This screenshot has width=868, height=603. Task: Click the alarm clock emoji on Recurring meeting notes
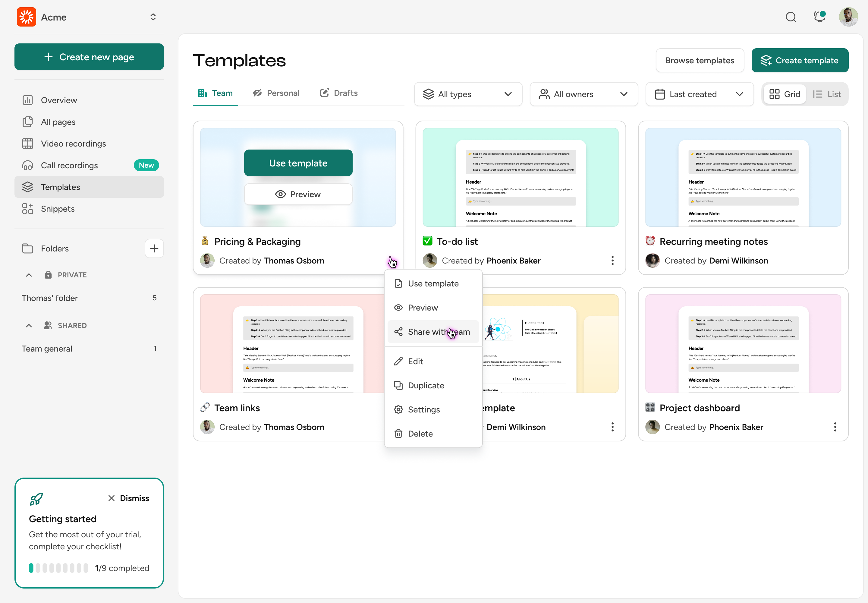click(650, 241)
